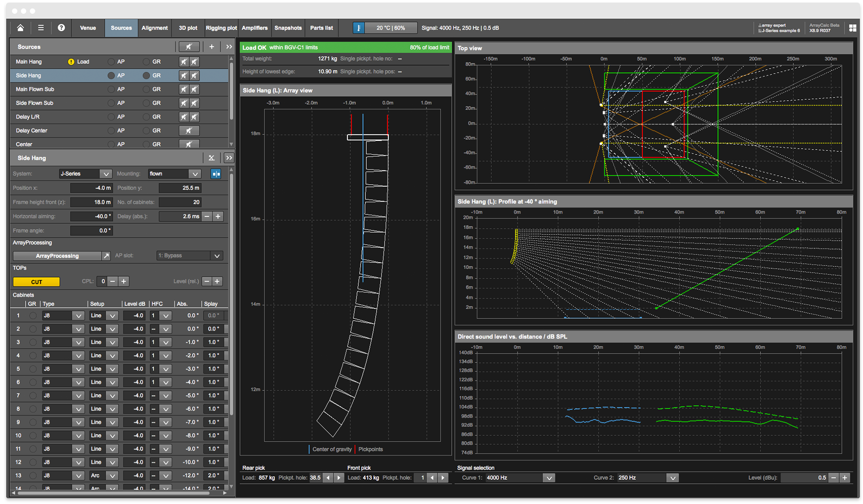Move front pickpoint hole to previous
This screenshot has width=863, height=504.
pos(432,477)
